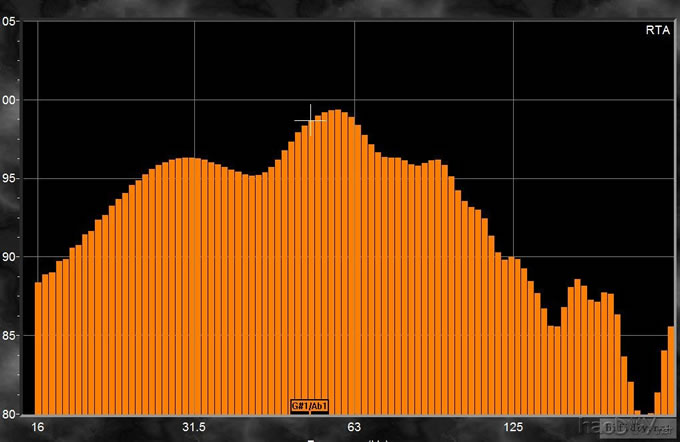680x442 pixels.
Task: Click the 95 dB level axis label
Action: click(9, 178)
